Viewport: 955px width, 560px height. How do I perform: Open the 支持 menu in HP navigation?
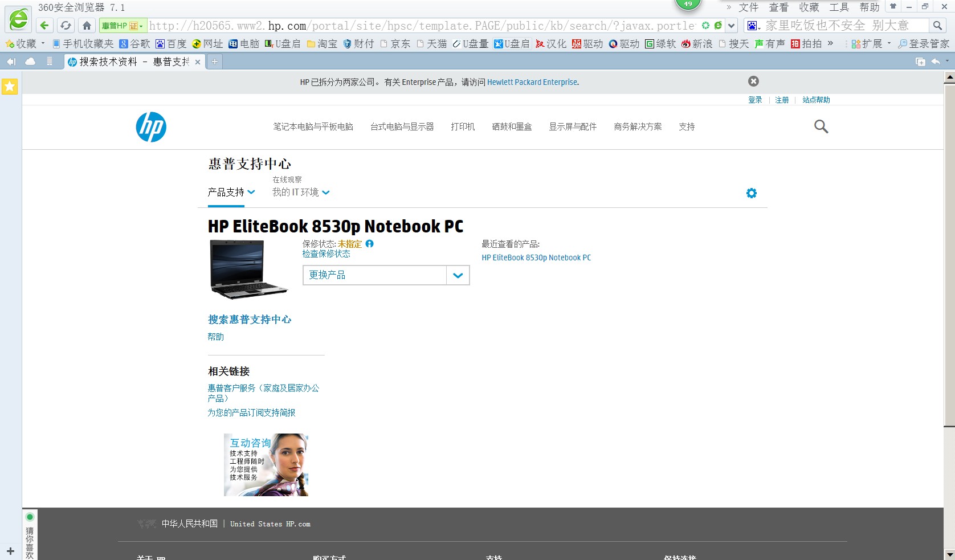pyautogui.click(x=687, y=126)
